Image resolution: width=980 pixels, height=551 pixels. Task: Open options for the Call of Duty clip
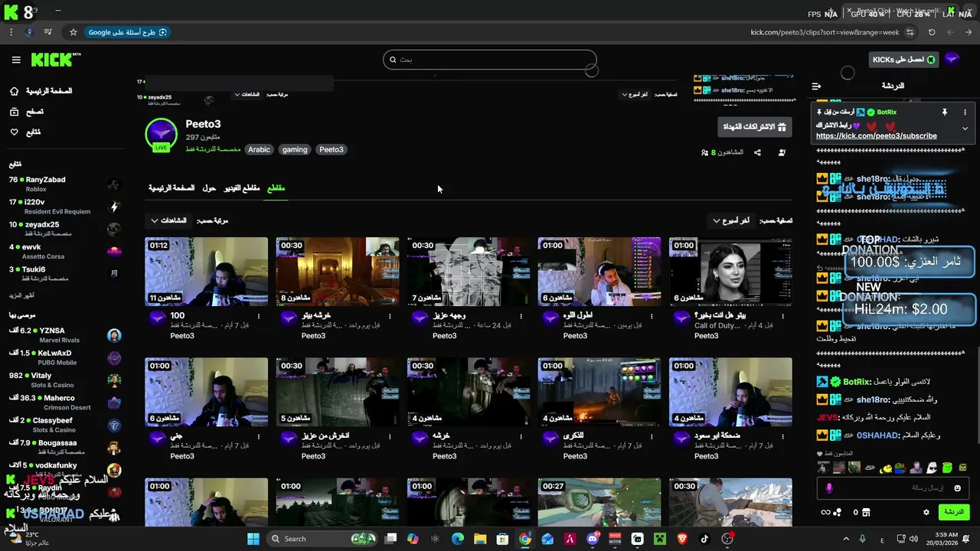(782, 316)
